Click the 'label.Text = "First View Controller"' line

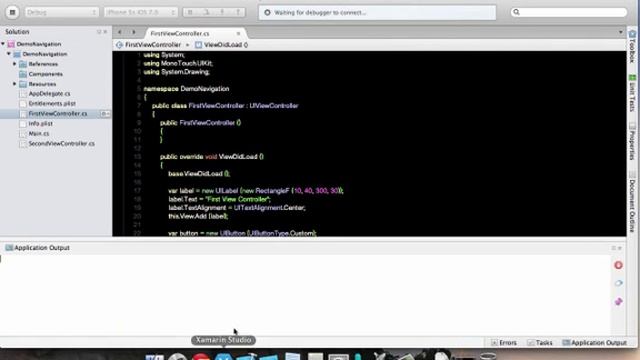(x=219, y=199)
